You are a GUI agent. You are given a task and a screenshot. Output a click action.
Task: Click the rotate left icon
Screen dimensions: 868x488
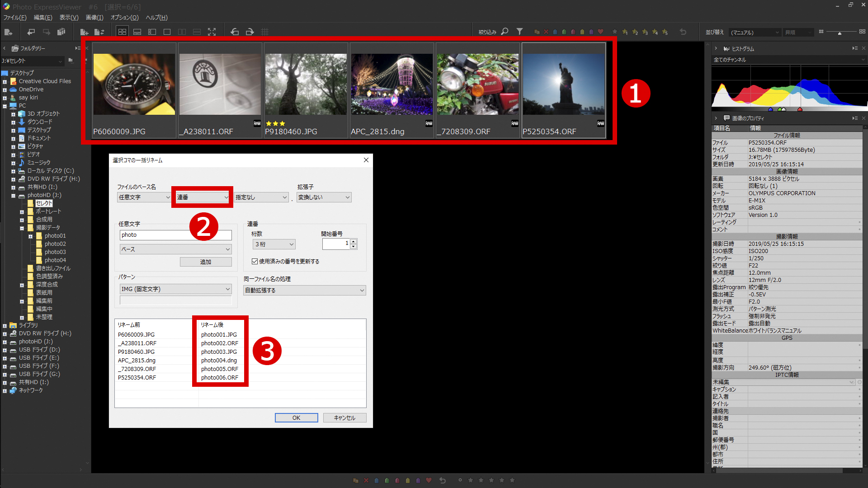[235, 32]
